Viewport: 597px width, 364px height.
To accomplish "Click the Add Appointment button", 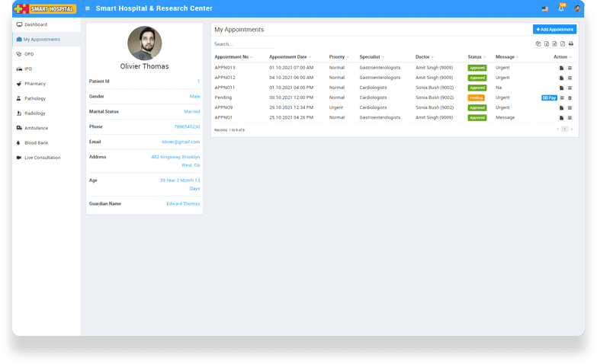I will [554, 29].
